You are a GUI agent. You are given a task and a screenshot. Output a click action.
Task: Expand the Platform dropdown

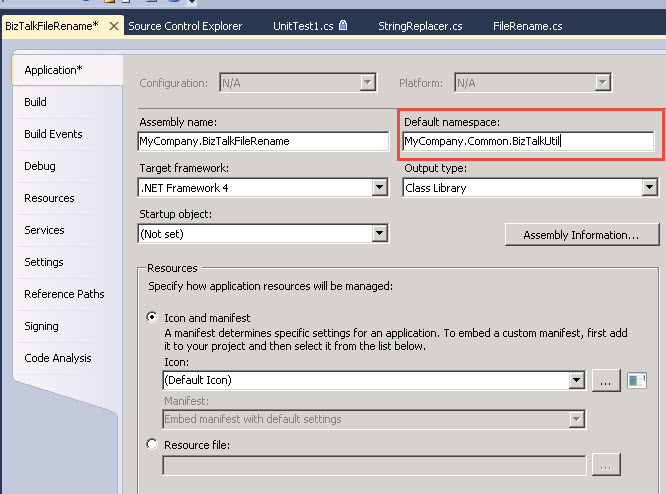point(602,82)
